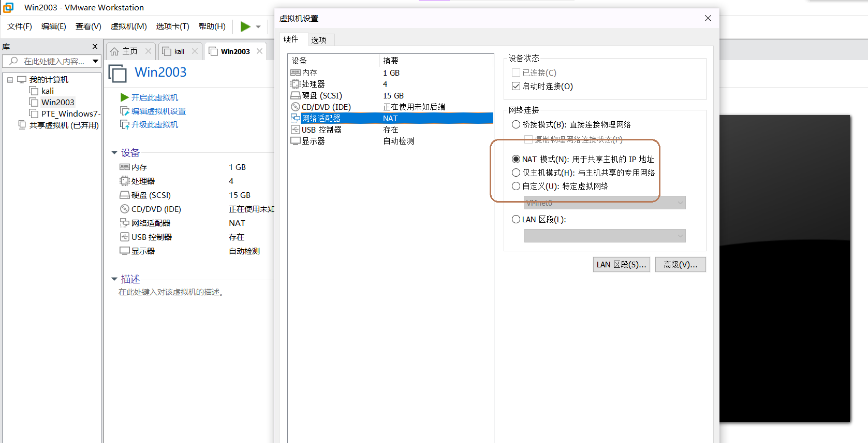The image size is (868, 443).
Task: Select 共享虚拟机 (已弃用) in the library
Action: [64, 125]
